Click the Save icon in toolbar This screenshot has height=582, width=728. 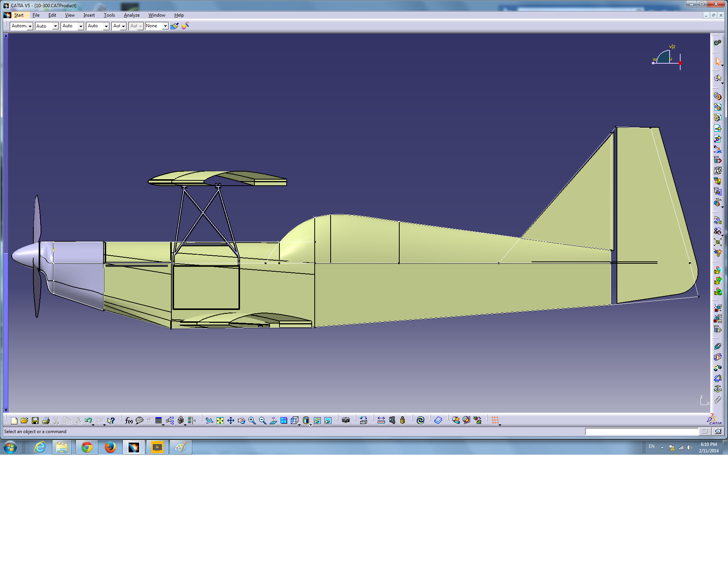pos(35,421)
